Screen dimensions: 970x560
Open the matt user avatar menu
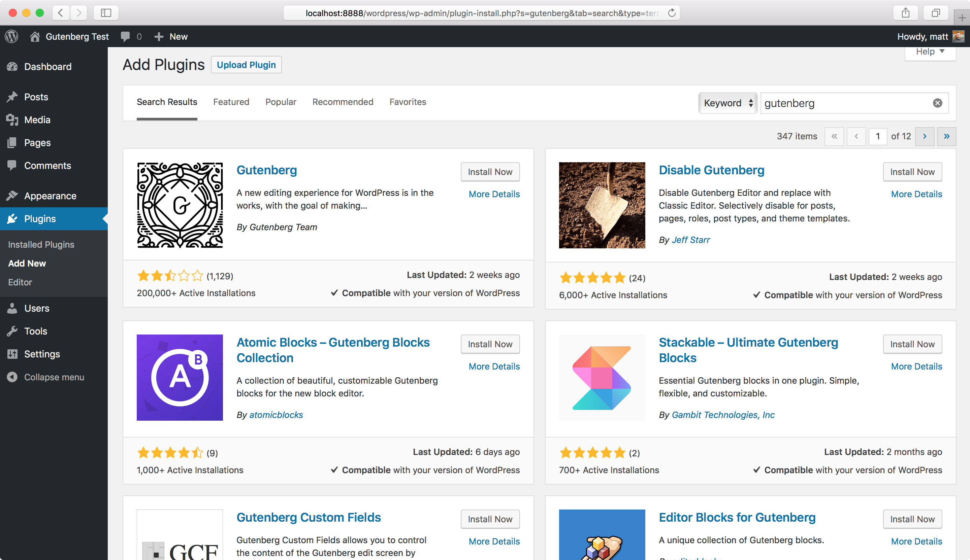(x=959, y=37)
